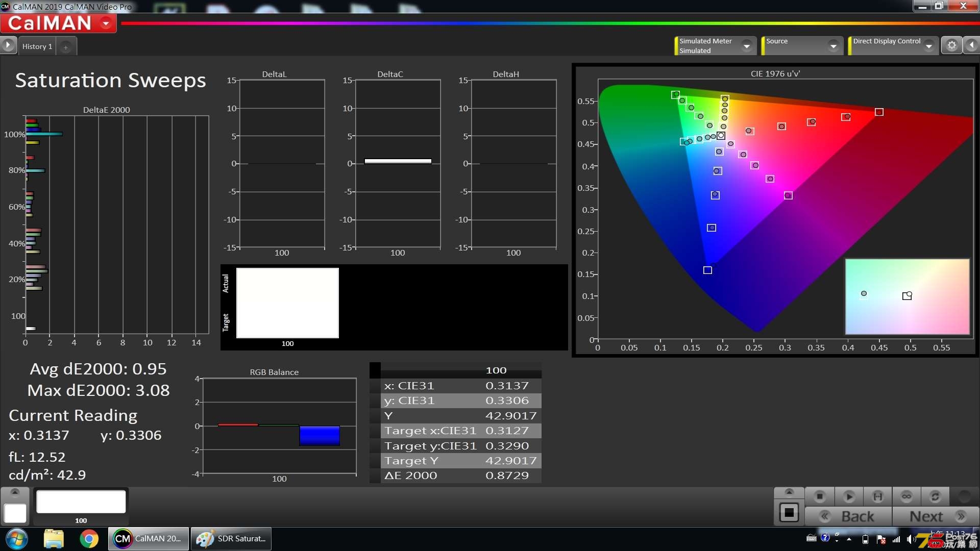
Task: Open Google Chrome from taskbar
Action: point(89,539)
